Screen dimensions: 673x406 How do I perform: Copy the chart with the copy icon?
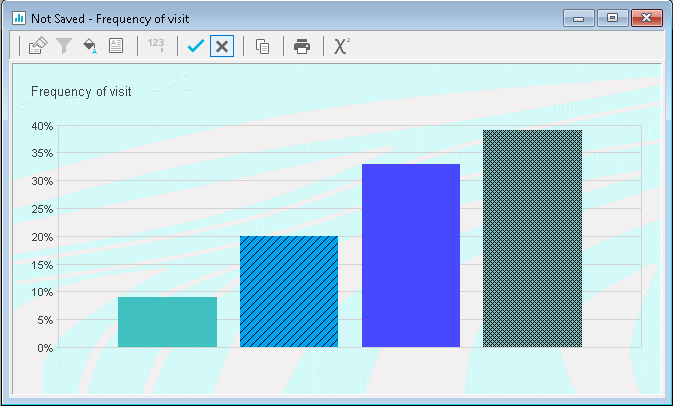[x=262, y=46]
